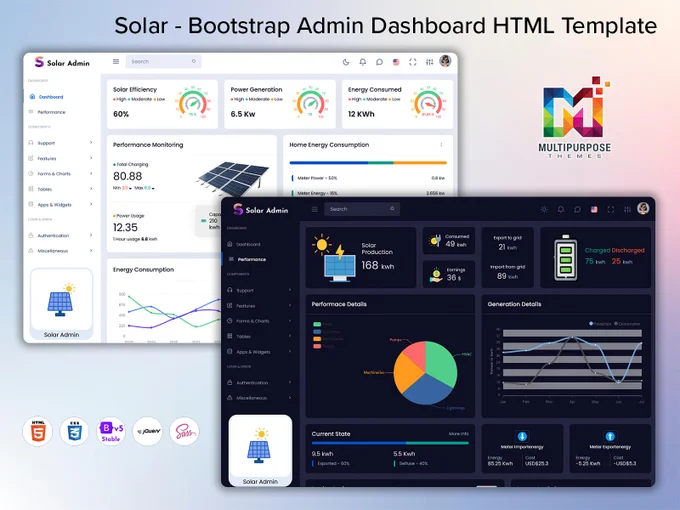680x510 pixels.
Task: Click the HTML5 badge icon
Action: [38, 431]
